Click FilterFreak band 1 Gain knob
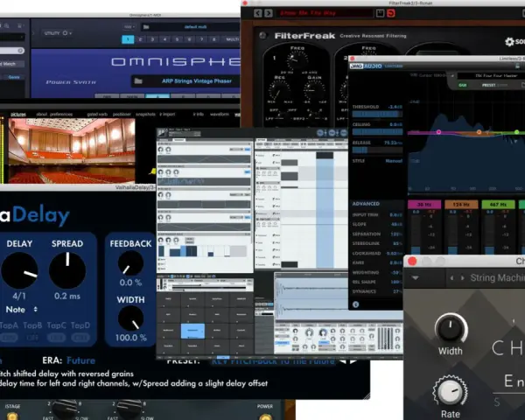 tap(315, 90)
